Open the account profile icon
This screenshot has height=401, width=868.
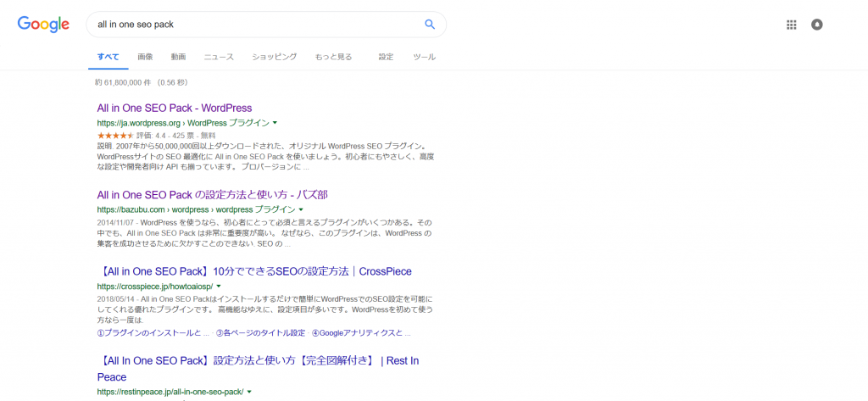[817, 25]
